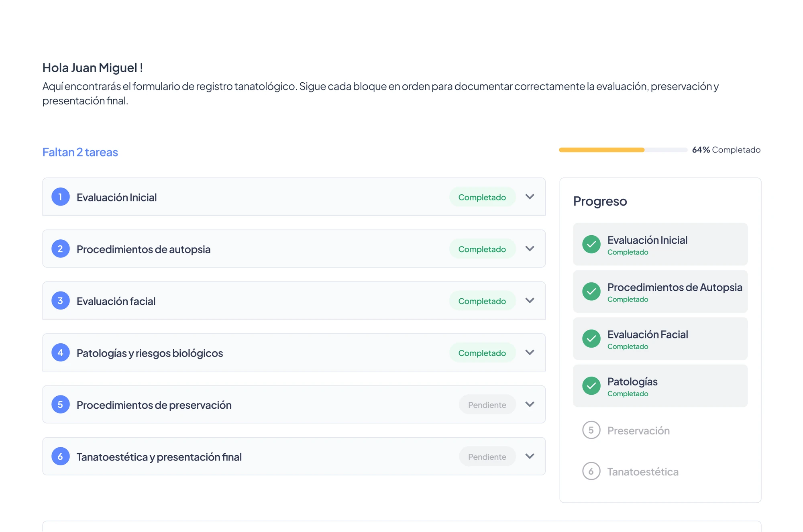Click the step 1 number badge
803x532 pixels.
pos(60,197)
